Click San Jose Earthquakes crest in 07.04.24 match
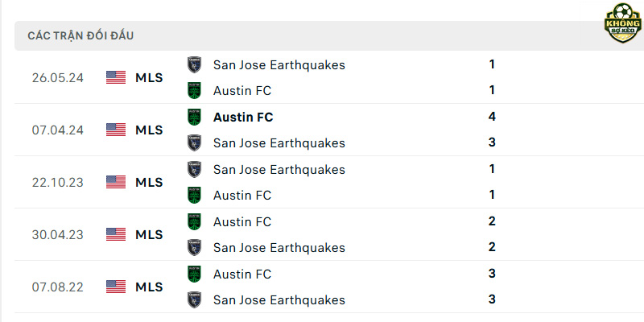This screenshot has height=322, width=644. pos(194,143)
